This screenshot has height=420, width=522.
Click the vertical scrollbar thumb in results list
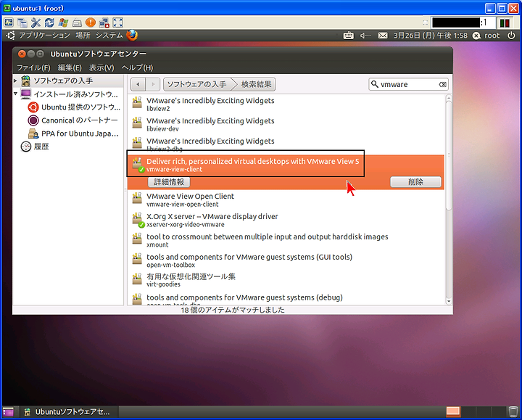tap(449, 155)
